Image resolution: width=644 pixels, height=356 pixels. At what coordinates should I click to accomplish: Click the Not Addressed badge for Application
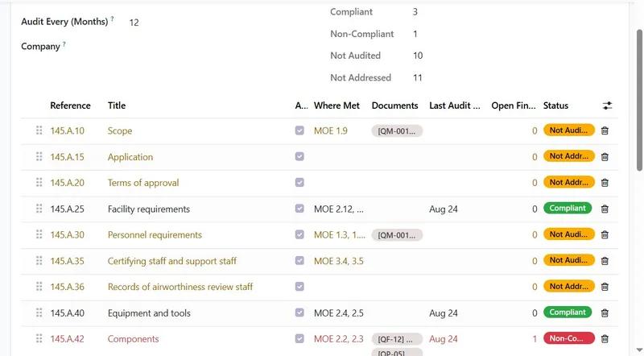pos(569,156)
